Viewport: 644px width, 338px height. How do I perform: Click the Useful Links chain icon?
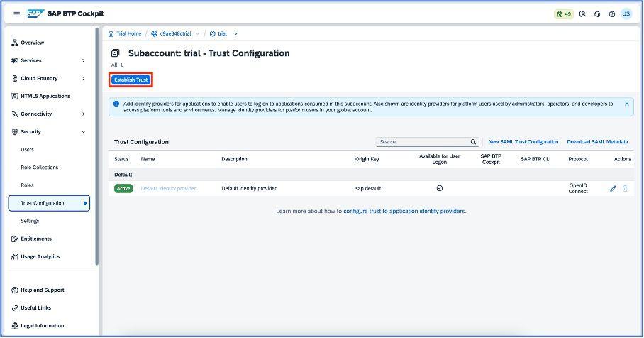15,308
